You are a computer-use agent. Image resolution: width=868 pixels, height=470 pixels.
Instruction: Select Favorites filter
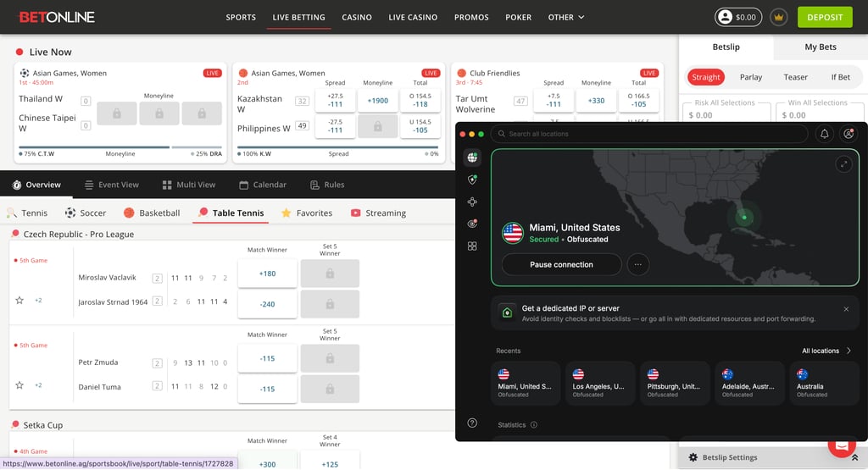pyautogui.click(x=307, y=213)
